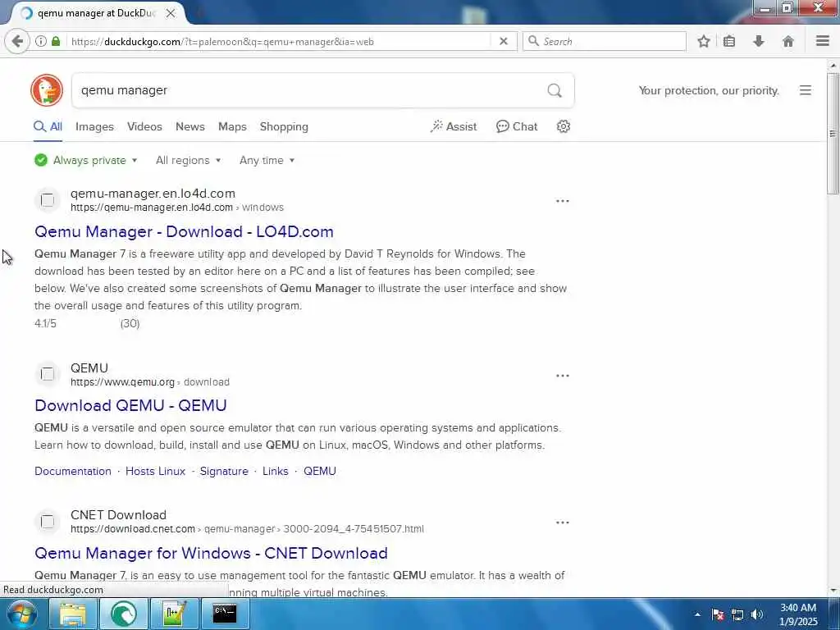Click the duckduckgo.com address bar
840x630 pixels.
pos(279,41)
